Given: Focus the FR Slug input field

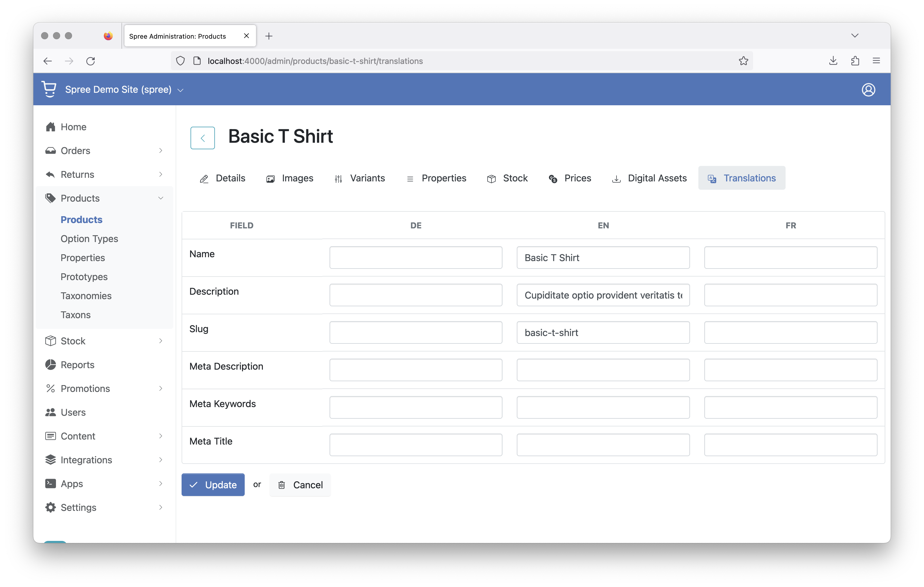Looking at the screenshot, I should 790,332.
